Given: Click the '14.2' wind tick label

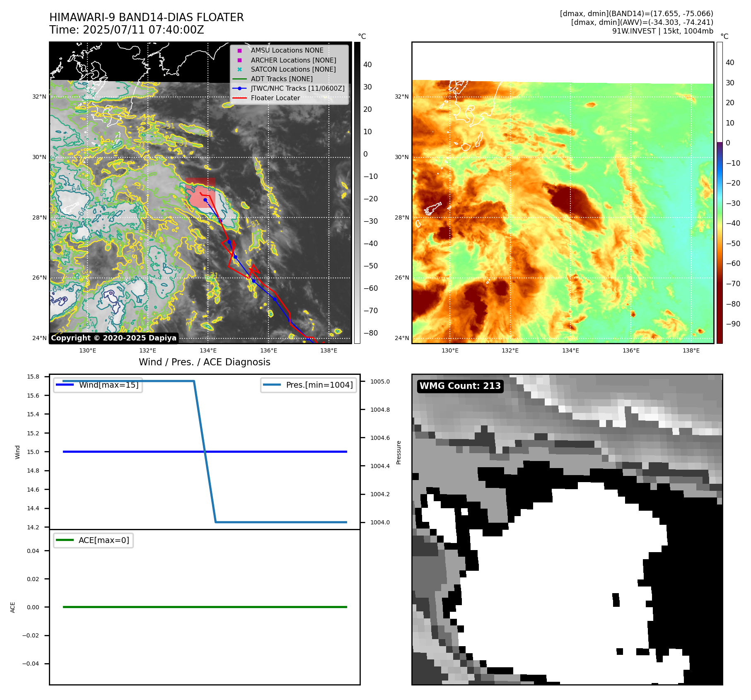Looking at the screenshot, I should click(x=33, y=527).
